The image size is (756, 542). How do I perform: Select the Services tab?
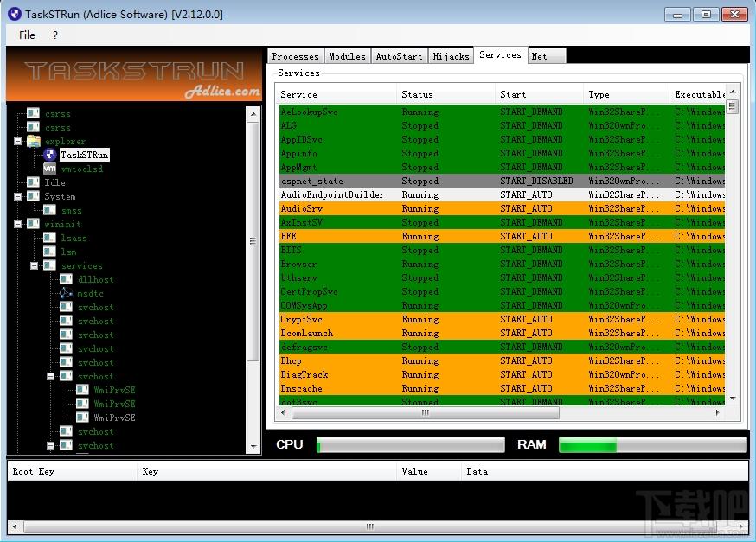tap(501, 55)
